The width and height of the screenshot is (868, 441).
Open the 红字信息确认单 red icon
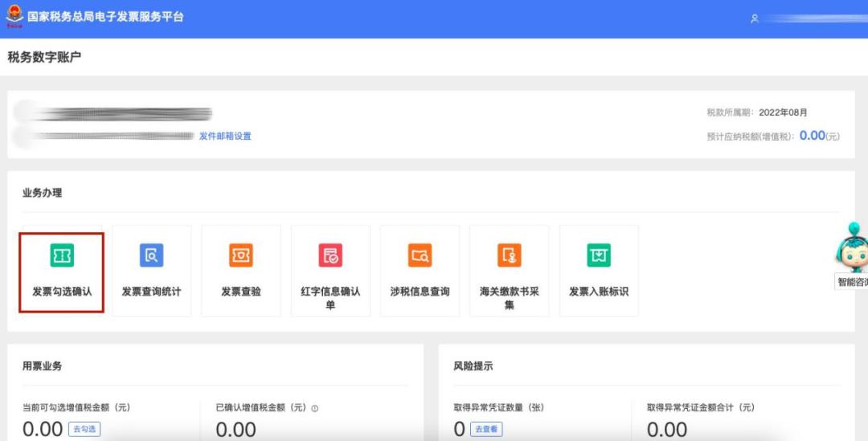pyautogui.click(x=330, y=255)
